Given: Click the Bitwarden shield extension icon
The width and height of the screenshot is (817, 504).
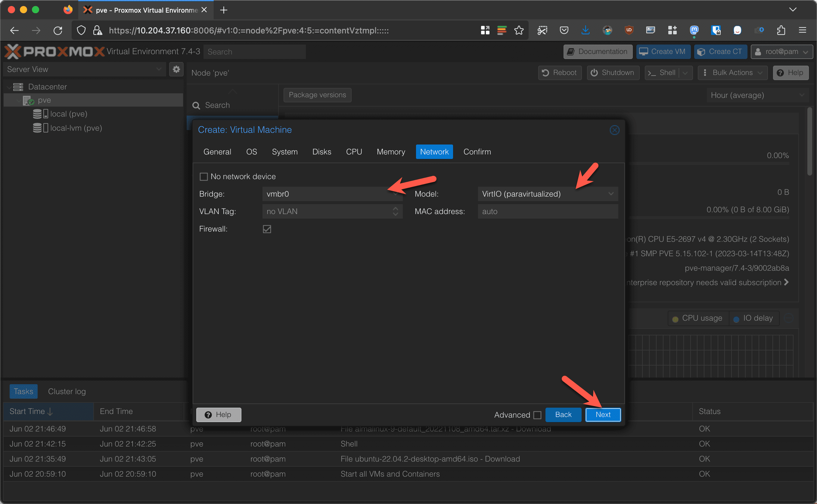Looking at the screenshot, I should pos(716,30).
